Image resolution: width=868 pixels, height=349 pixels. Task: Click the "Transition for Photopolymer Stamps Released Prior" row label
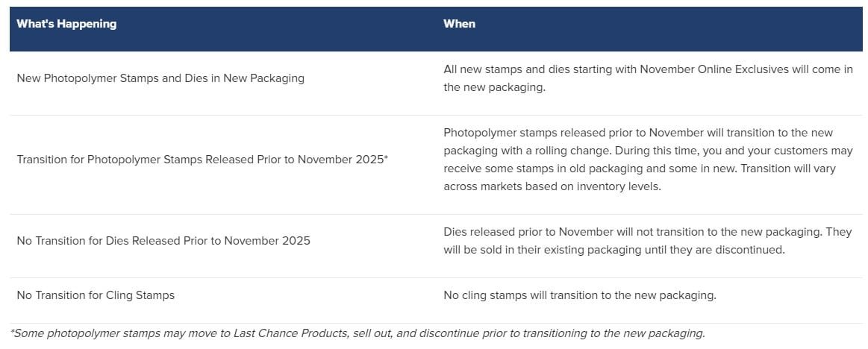pyautogui.click(x=202, y=160)
